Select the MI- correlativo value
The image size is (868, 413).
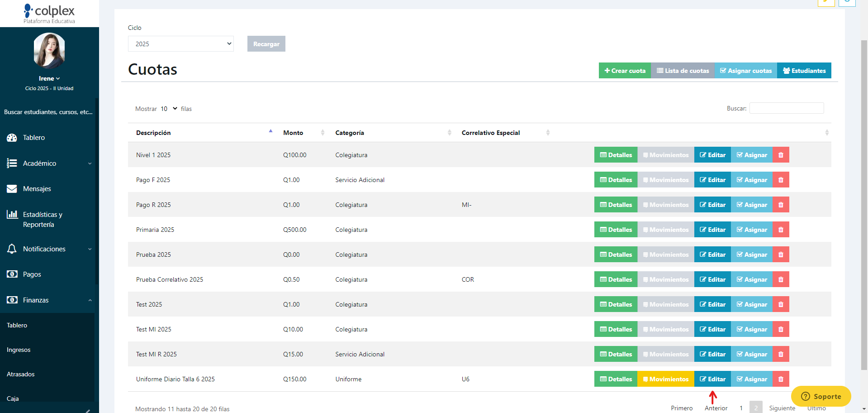(466, 205)
